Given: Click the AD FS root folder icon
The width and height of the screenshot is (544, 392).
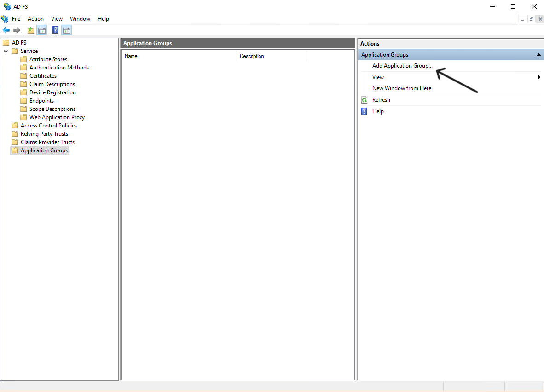Looking at the screenshot, I should [6, 43].
